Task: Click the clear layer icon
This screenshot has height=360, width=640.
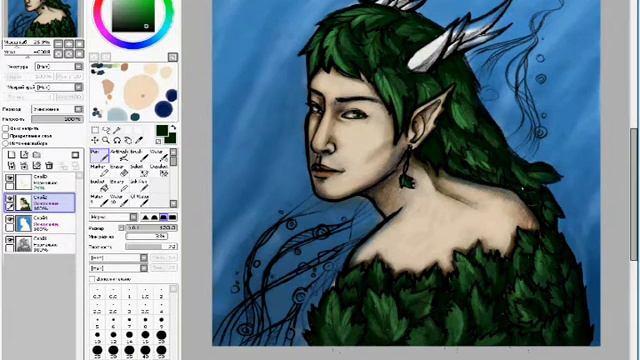Action: click(37, 165)
